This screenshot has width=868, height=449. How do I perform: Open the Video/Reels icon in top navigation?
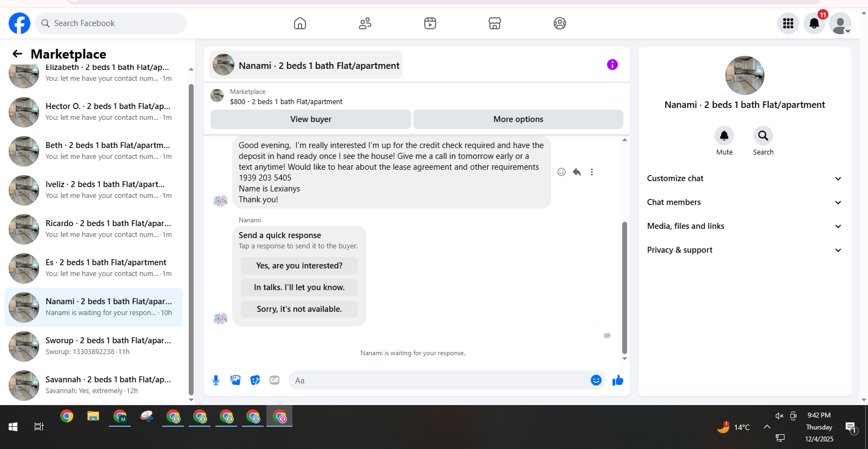(x=430, y=23)
